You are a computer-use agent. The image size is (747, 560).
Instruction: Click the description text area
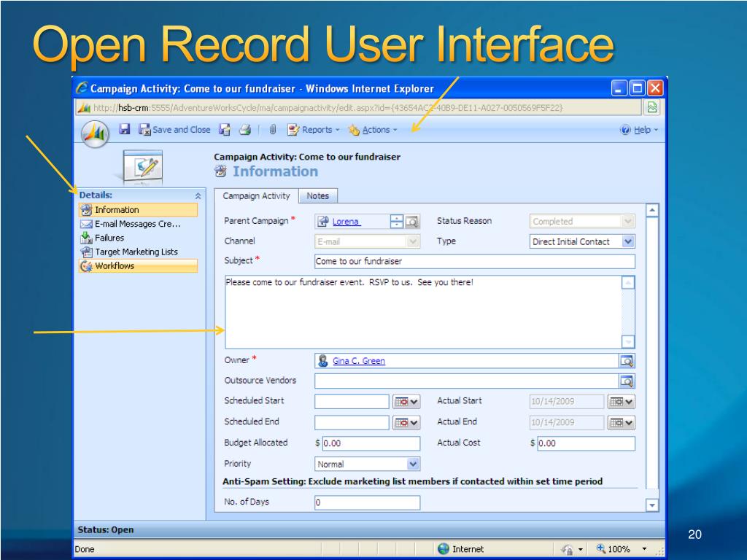pos(424,312)
